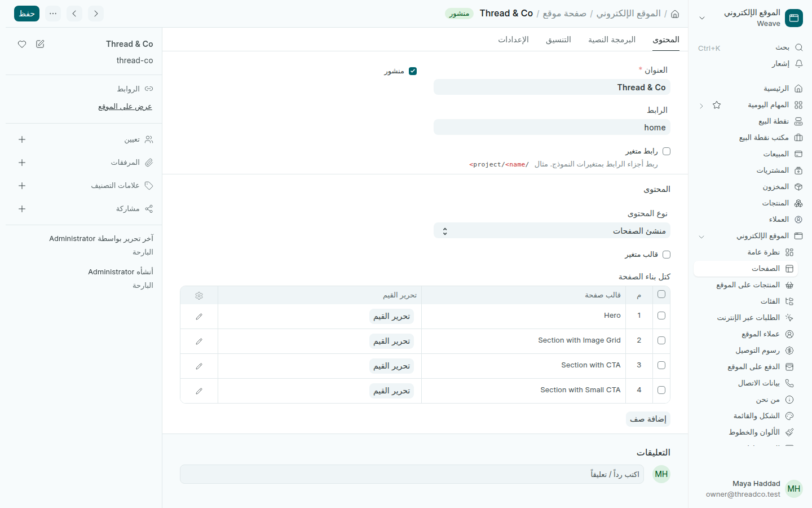The image size is (812, 508).
Task: Click the إضافة صف add row button
Action: (648, 419)
